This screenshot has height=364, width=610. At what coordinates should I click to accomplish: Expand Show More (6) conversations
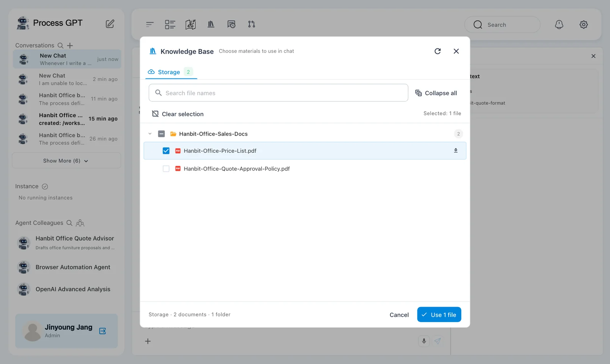[66, 161]
